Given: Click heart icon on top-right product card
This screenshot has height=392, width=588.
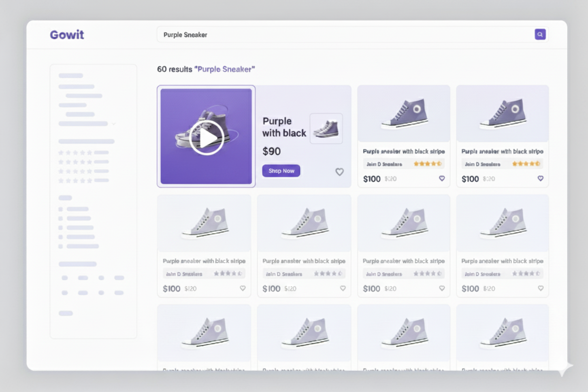Looking at the screenshot, I should point(540,179).
